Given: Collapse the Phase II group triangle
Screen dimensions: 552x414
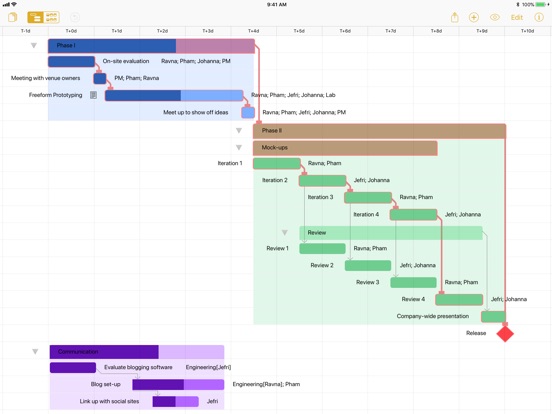Looking at the screenshot, I should click(239, 131).
